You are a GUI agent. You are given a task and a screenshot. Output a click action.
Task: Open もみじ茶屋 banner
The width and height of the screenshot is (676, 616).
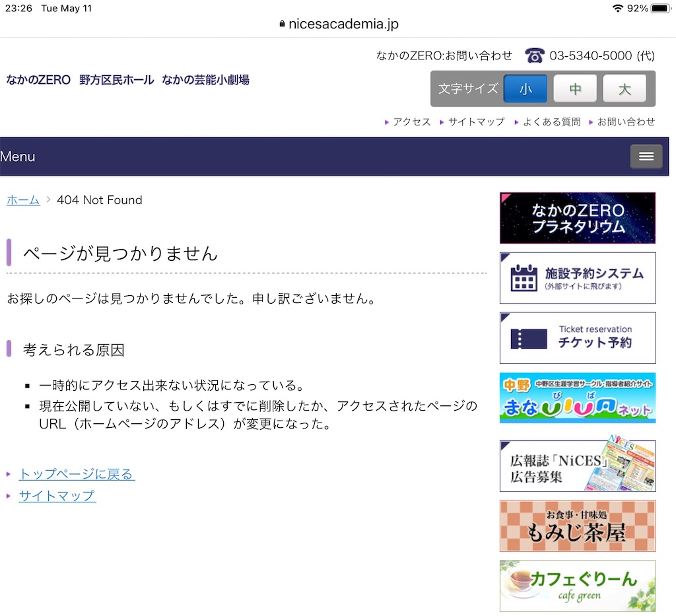click(x=577, y=526)
